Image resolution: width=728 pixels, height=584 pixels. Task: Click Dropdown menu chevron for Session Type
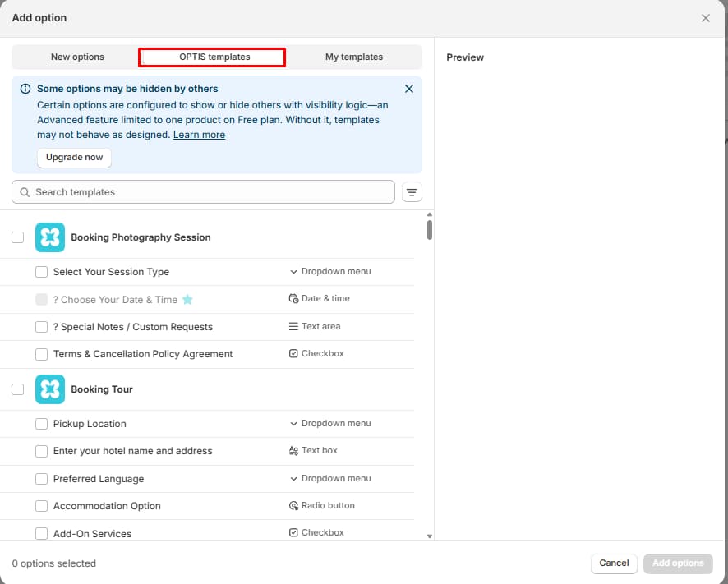(x=293, y=272)
